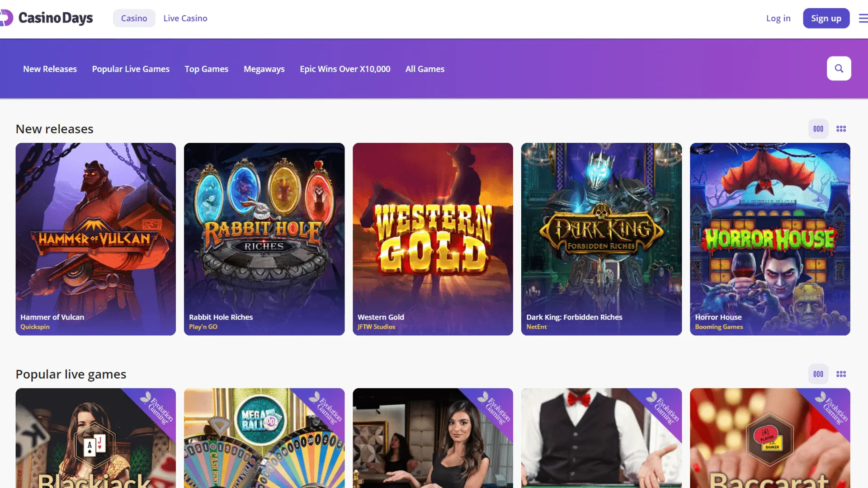The image size is (868, 488).
Task: Select Popular live games row view icon
Action: click(x=818, y=374)
